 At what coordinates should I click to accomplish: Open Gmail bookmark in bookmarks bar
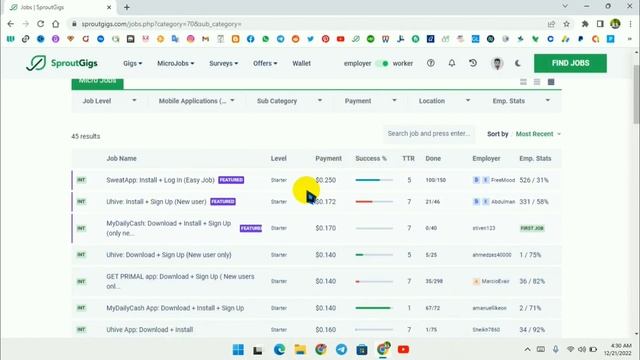[x=205, y=39]
